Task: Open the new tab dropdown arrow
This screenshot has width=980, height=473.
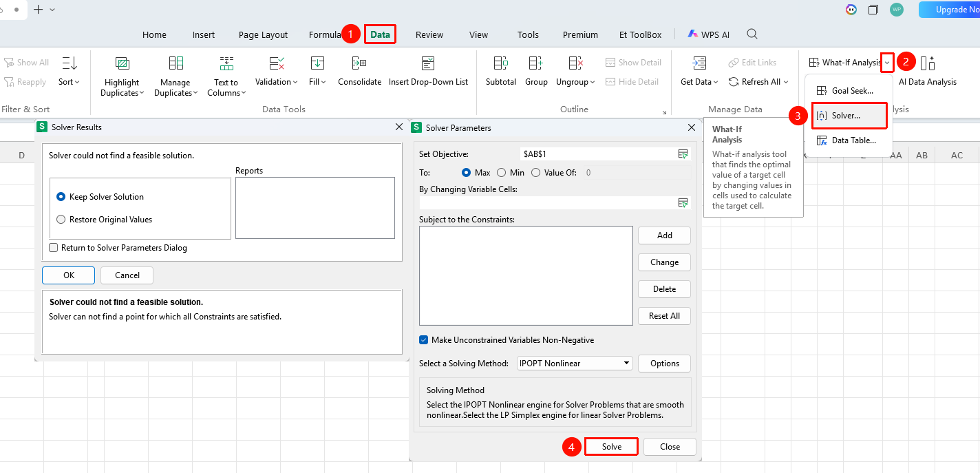Action: pos(53,10)
